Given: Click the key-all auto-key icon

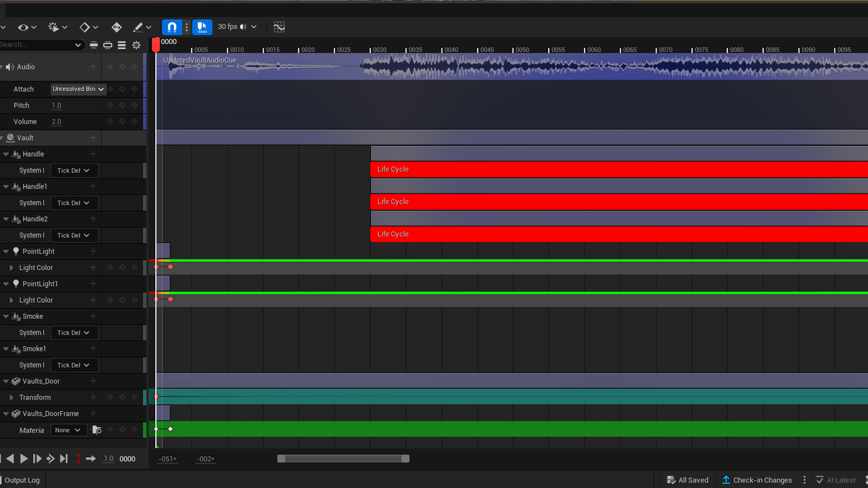Looking at the screenshot, I should 116,27.
